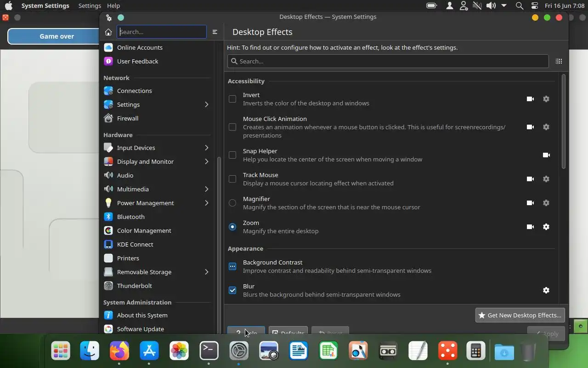Go to System Settings home icon
Image resolution: width=588 pixels, height=368 pixels.
tap(108, 32)
